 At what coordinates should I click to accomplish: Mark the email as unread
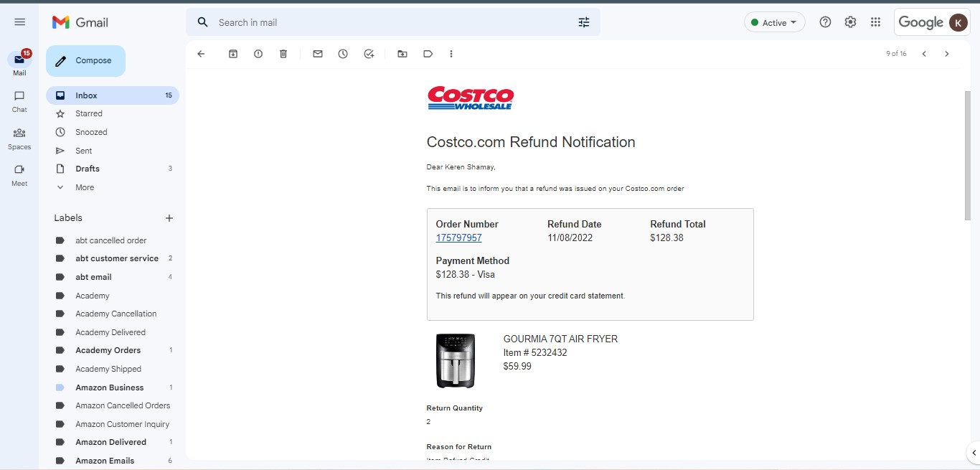pos(318,54)
